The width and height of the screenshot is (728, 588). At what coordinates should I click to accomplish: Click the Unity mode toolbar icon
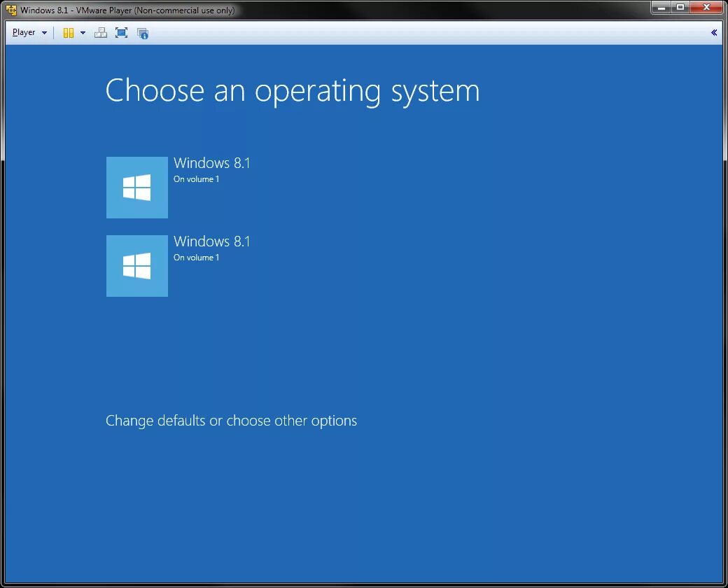pyautogui.click(x=143, y=34)
